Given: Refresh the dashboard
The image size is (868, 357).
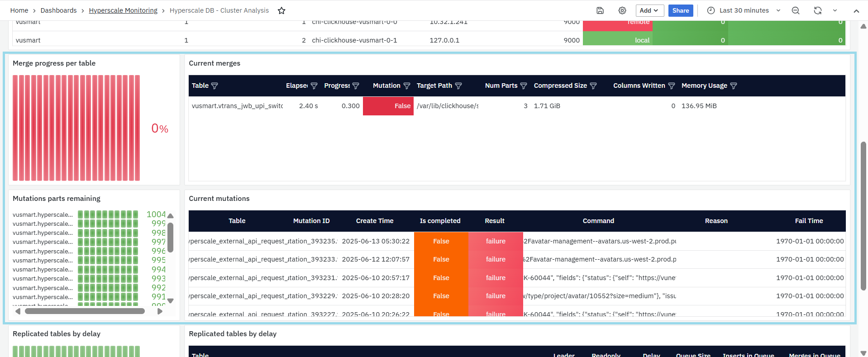Looking at the screenshot, I should (817, 10).
